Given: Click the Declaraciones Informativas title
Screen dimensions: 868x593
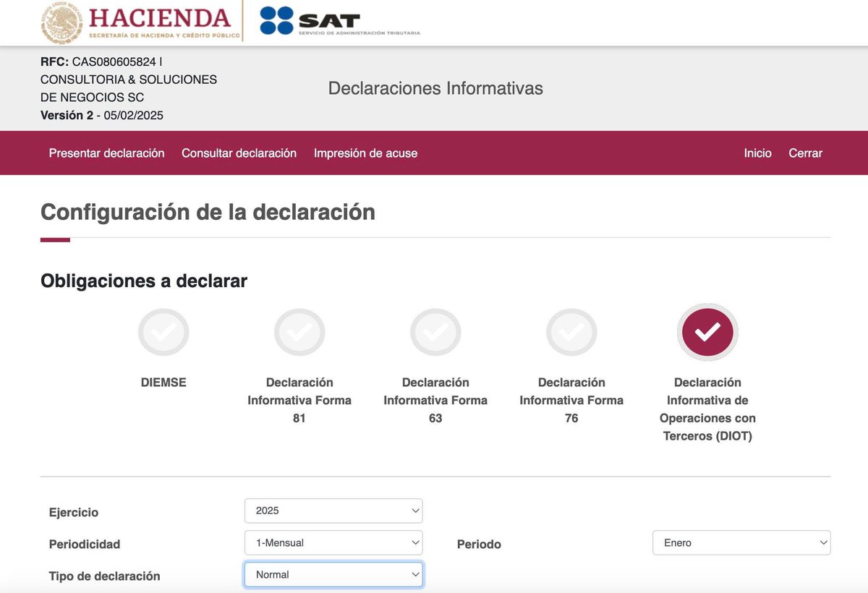Looking at the screenshot, I should click(435, 88).
